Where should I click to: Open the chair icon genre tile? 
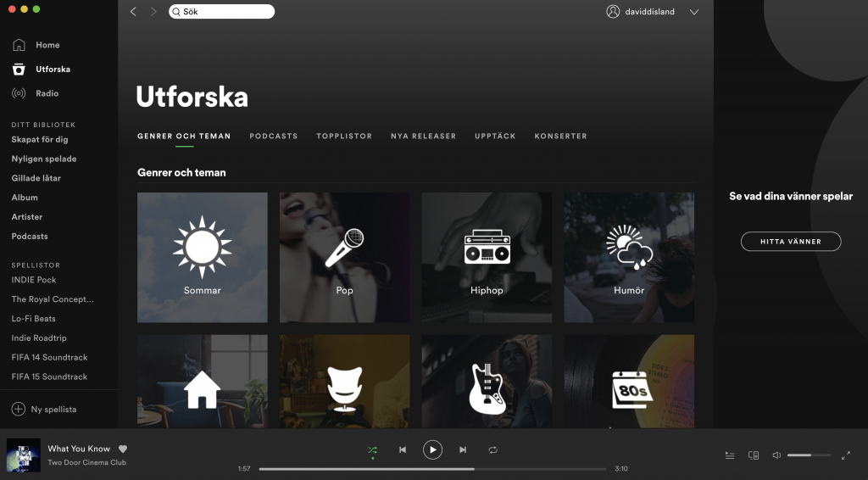[x=345, y=381]
